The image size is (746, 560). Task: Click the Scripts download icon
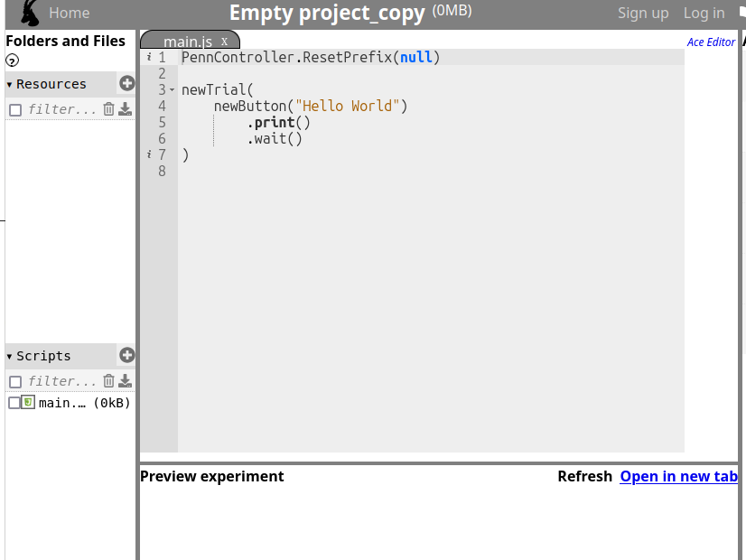click(125, 381)
